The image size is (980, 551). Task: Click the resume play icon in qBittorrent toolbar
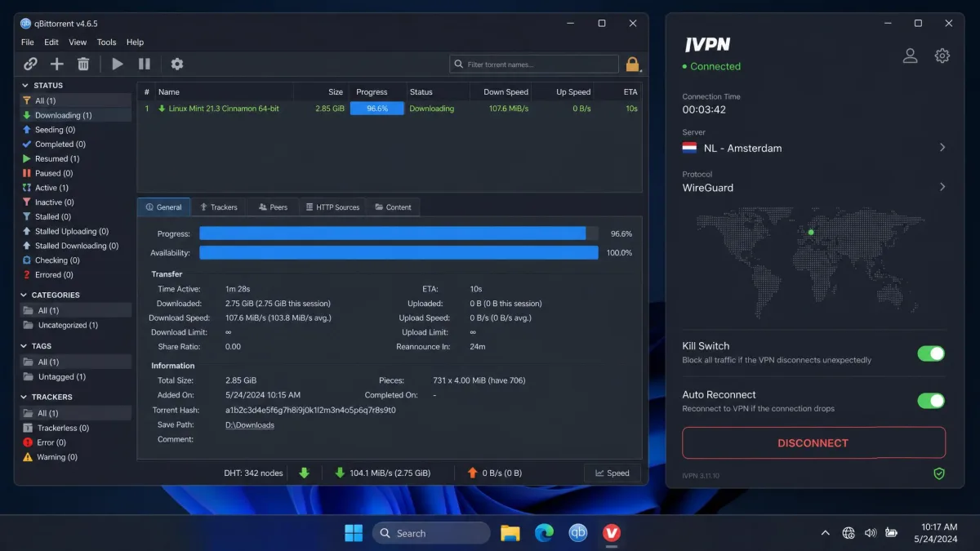(118, 64)
